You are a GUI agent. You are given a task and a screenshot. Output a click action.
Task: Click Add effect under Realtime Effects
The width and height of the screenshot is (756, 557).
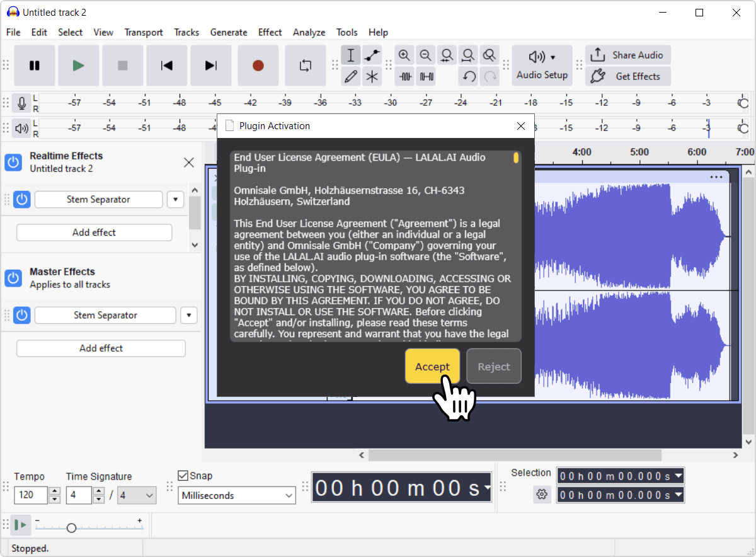[94, 233]
